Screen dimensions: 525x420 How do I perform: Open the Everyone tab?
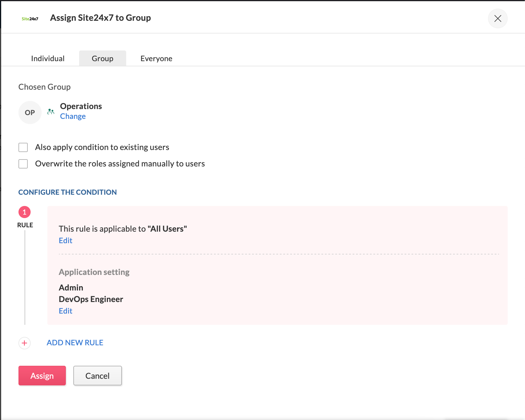156,59
